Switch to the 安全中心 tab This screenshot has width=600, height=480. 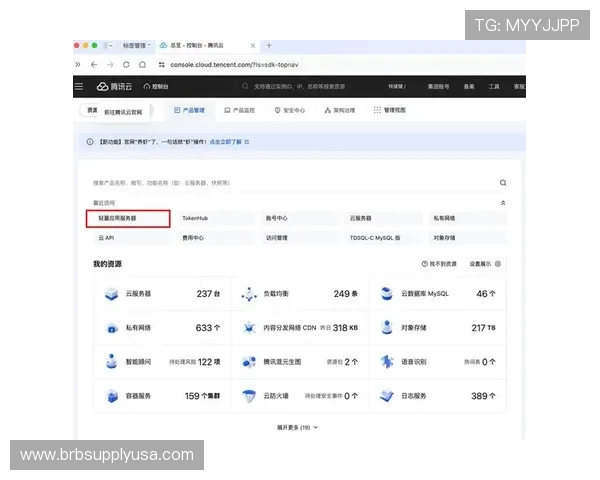[x=290, y=110]
